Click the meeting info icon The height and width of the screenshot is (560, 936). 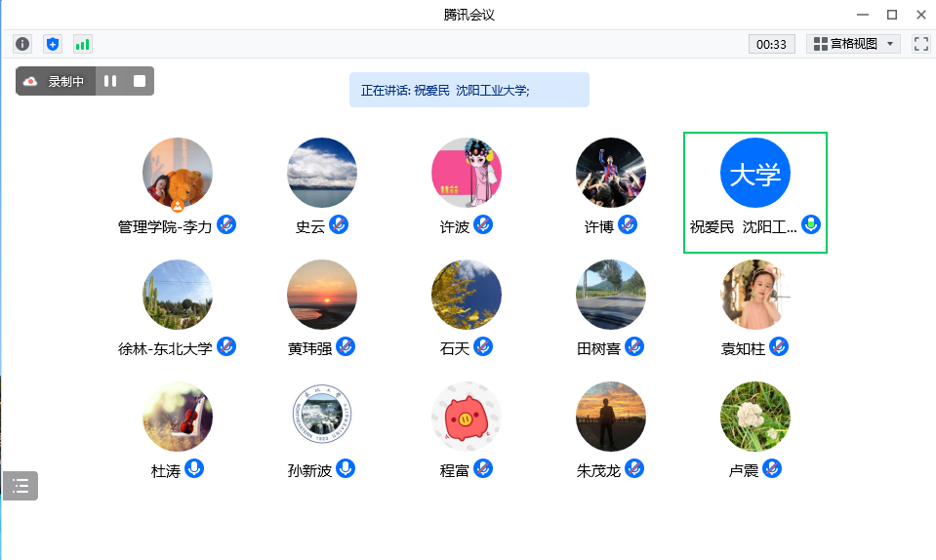click(22, 44)
